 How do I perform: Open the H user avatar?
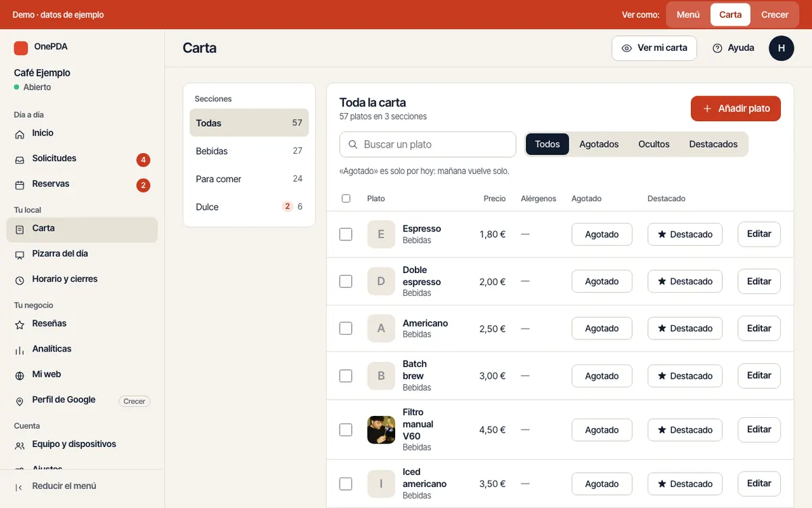(782, 48)
